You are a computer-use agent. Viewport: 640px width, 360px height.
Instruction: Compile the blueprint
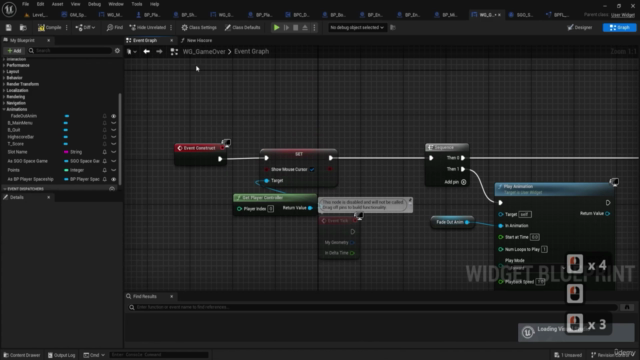click(x=49, y=27)
